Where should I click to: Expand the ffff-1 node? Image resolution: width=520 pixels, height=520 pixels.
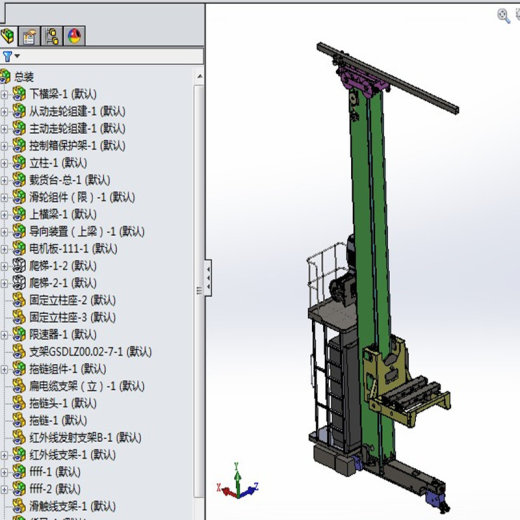tap(4, 472)
